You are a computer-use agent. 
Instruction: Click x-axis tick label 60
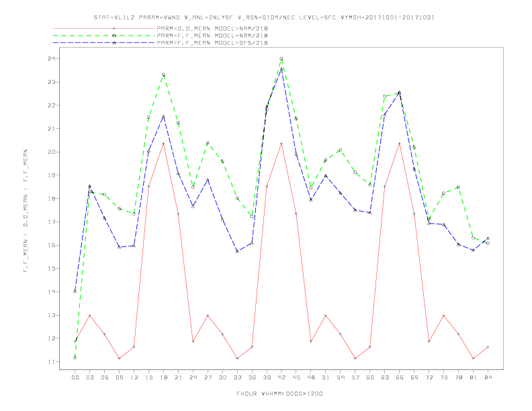tap(370, 377)
